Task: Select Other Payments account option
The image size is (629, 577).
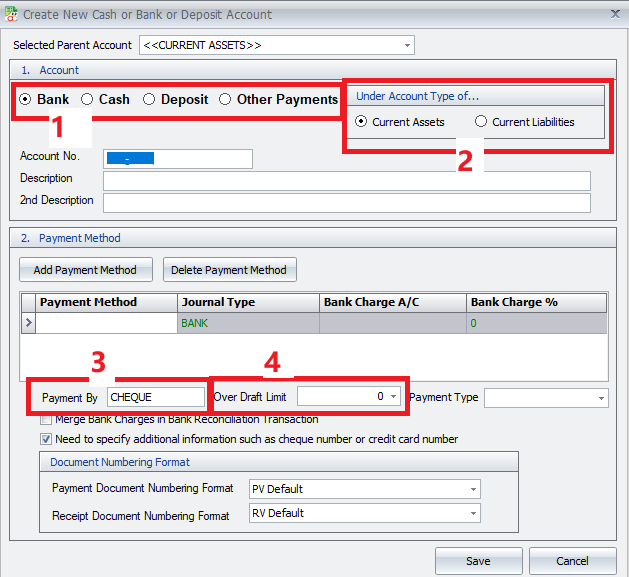Action: coord(225,100)
